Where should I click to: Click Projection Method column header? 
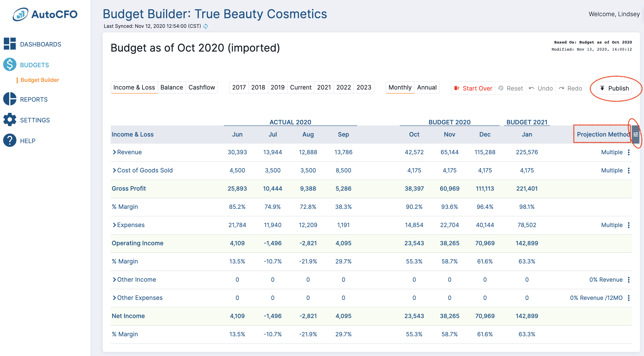[603, 135]
